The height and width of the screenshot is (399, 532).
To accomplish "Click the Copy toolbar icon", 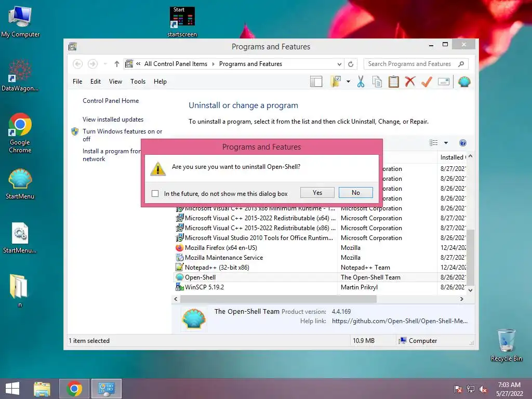I will click(377, 82).
